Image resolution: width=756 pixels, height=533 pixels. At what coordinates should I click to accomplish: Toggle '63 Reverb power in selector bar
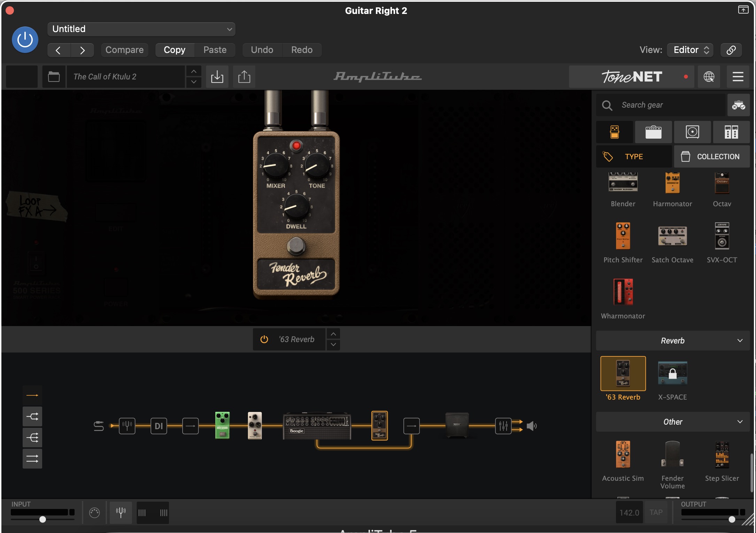264,339
